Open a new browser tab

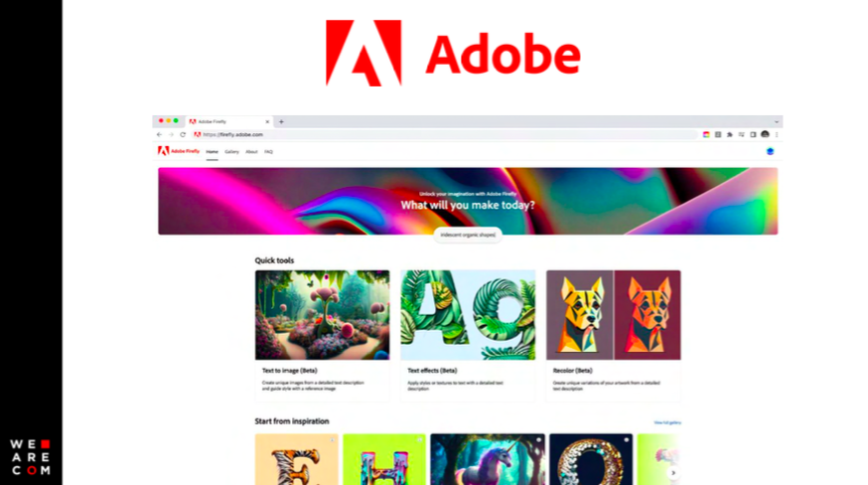point(281,122)
